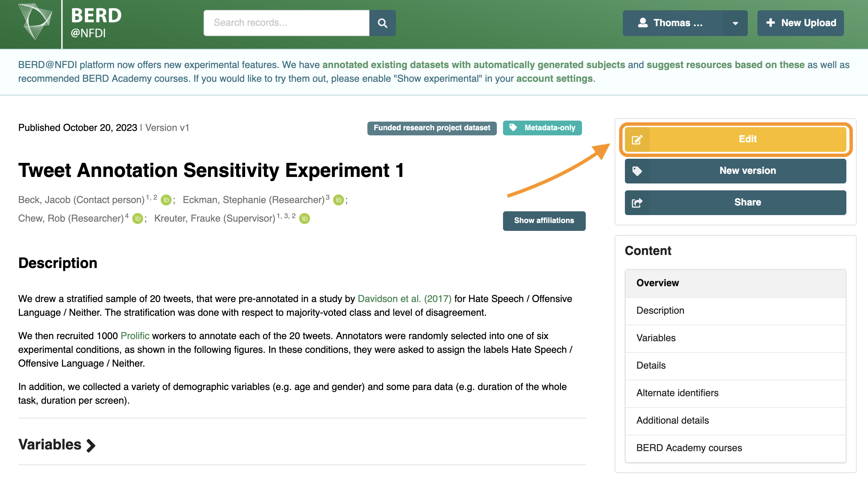Viewport: 868px width, 481px height.
Task: Go to BERD Academy courses section
Action: (735, 448)
